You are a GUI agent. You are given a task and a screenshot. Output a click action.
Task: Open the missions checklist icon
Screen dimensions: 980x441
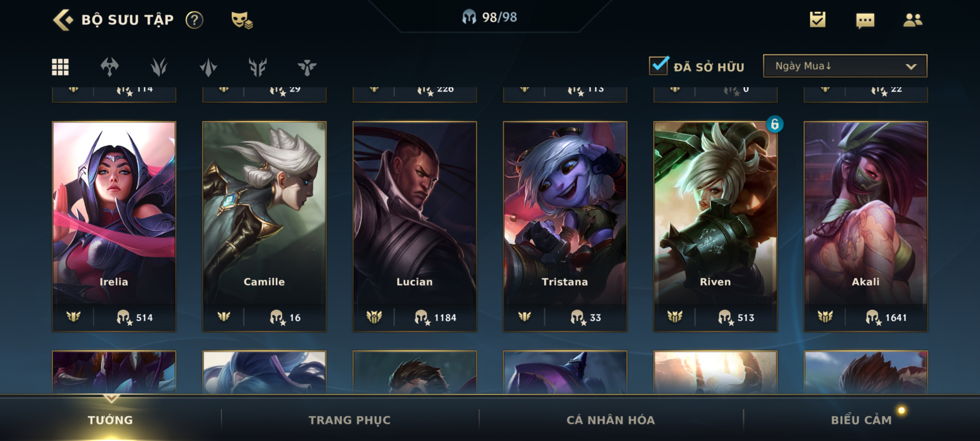pos(818,19)
